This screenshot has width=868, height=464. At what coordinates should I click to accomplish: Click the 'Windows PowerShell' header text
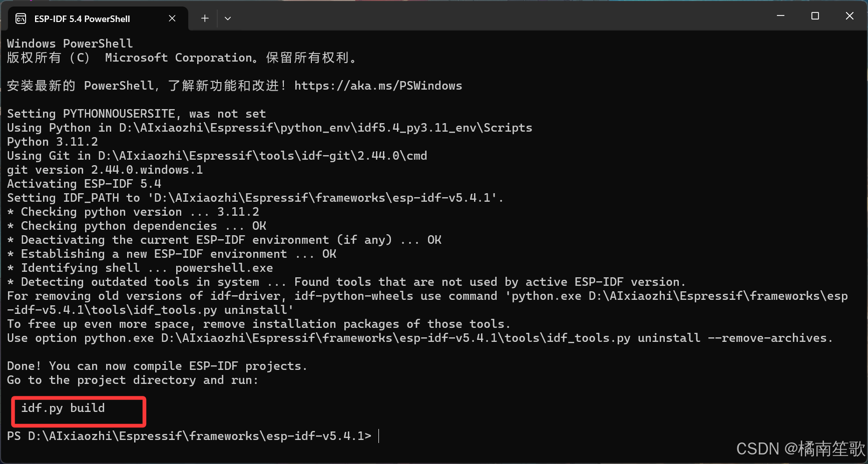click(x=70, y=44)
